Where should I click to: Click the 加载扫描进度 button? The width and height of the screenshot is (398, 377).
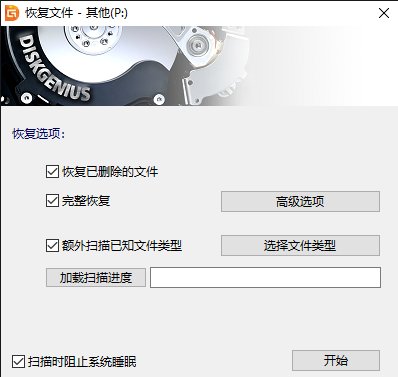point(96,277)
